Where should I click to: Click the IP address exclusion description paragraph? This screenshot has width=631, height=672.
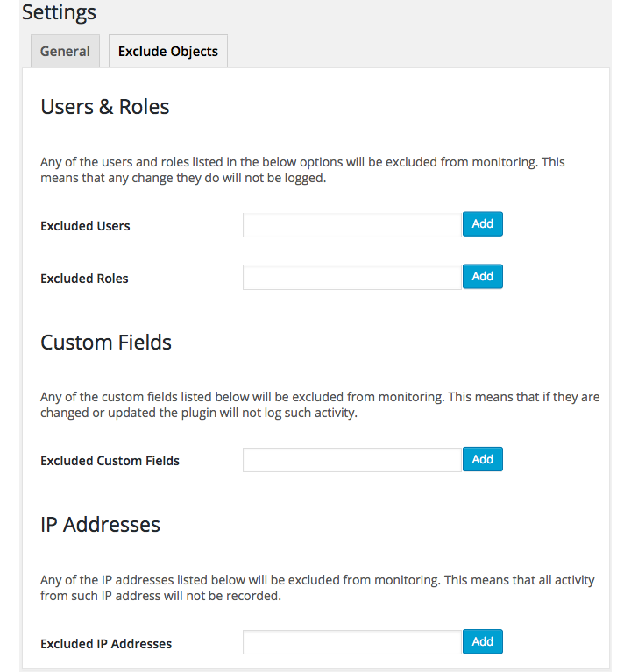(317, 588)
